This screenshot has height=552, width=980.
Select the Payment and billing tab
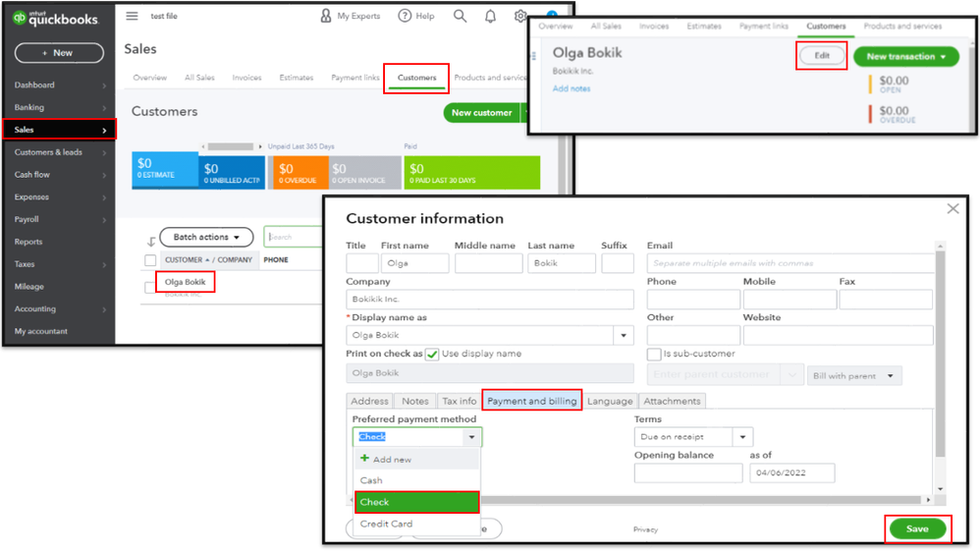click(x=532, y=401)
